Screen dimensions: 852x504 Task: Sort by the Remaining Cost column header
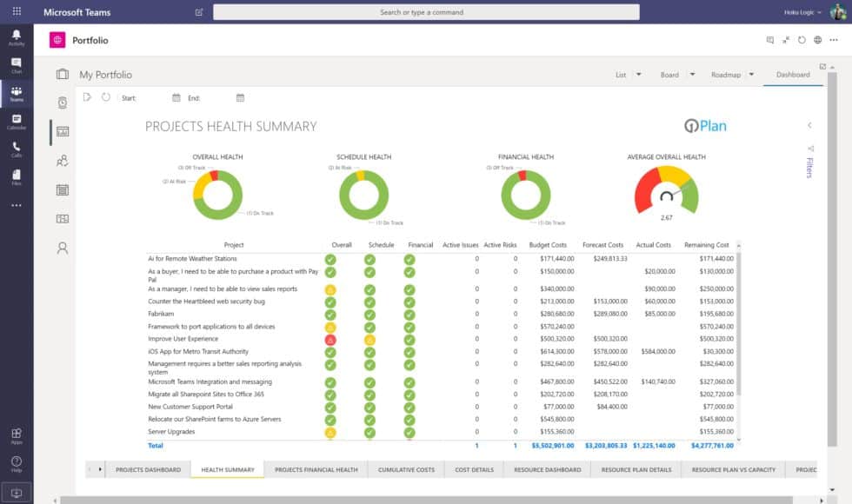(706, 245)
